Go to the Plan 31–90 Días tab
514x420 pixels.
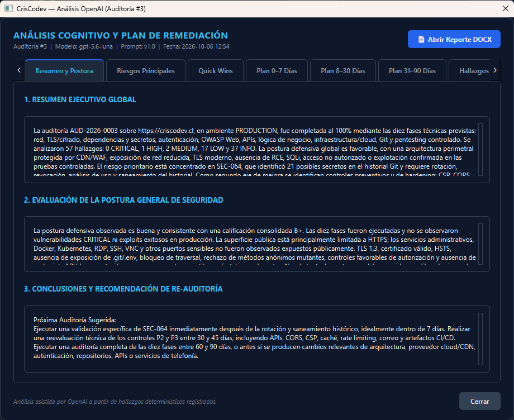click(x=412, y=70)
